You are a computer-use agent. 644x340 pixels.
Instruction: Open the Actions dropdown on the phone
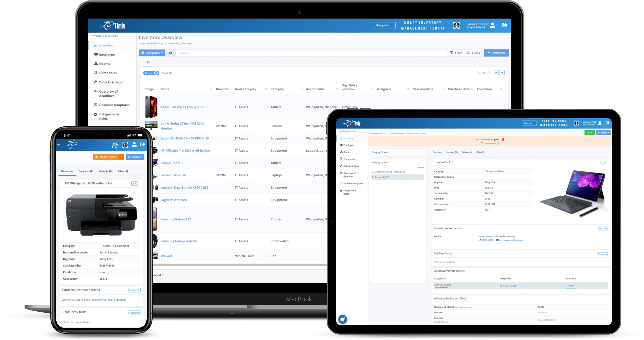[x=135, y=157]
